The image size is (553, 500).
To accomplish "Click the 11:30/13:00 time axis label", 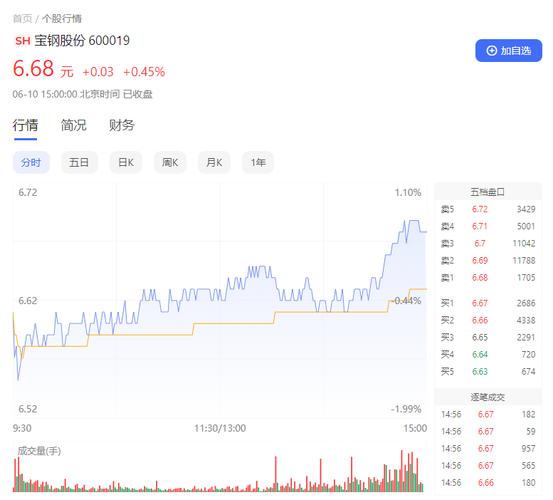I will [x=220, y=428].
